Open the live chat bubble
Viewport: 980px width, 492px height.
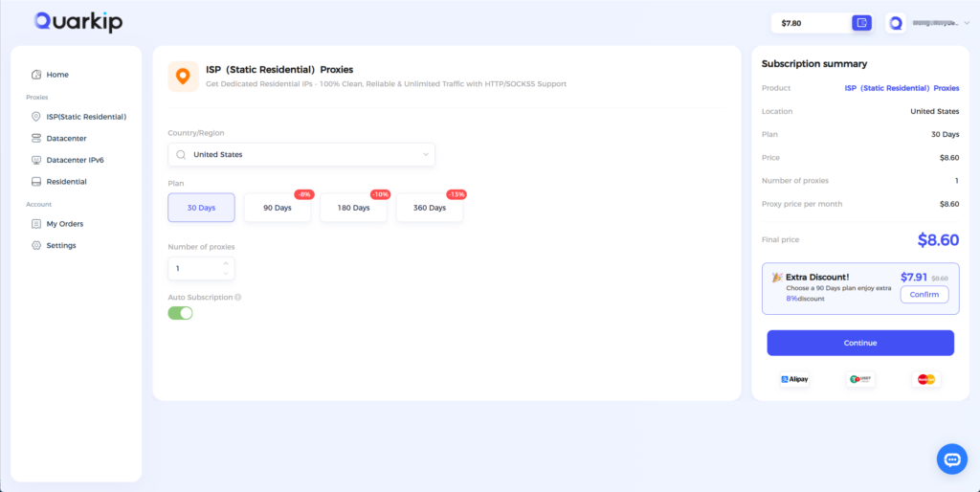952,459
